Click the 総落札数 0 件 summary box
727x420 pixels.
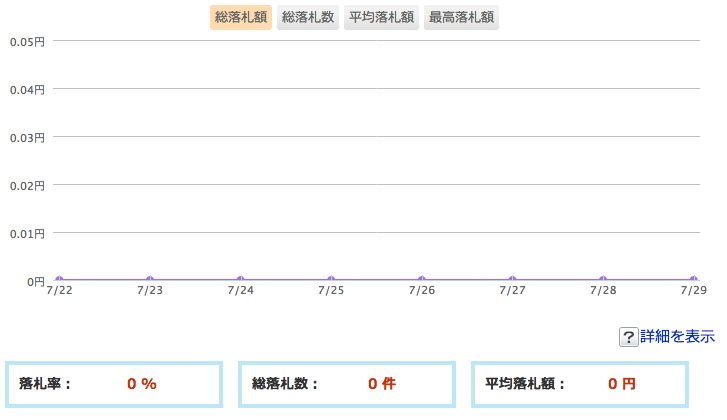coord(346,384)
